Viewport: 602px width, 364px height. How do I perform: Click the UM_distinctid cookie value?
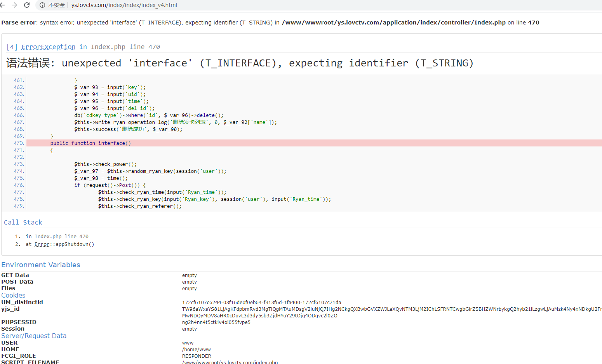(x=261, y=302)
